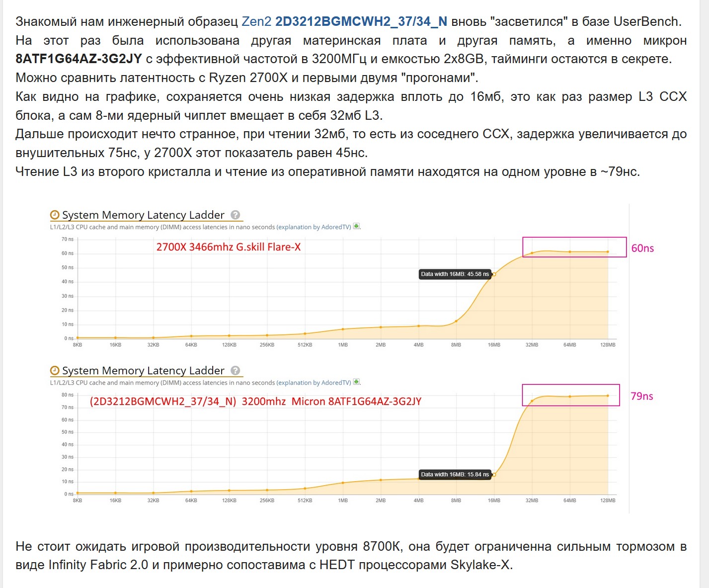Open the Zen2 link in the article
709x588 pixels.
(x=256, y=22)
